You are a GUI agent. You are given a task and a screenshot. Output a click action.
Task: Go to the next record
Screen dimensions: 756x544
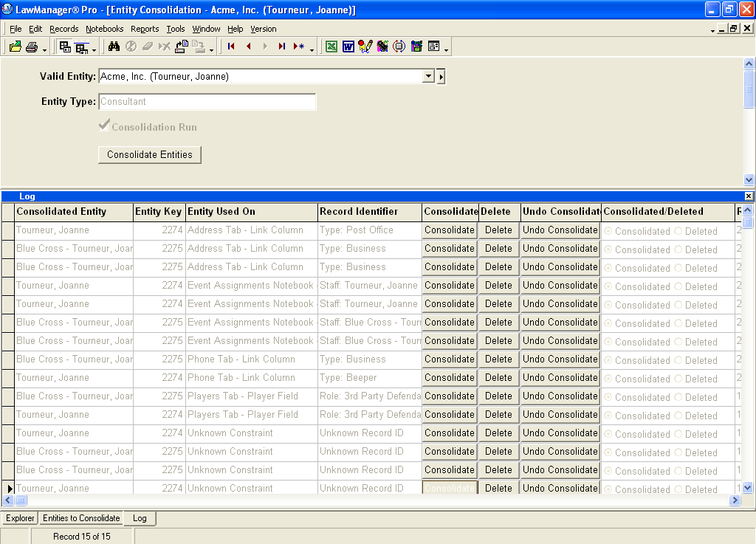tap(265, 47)
